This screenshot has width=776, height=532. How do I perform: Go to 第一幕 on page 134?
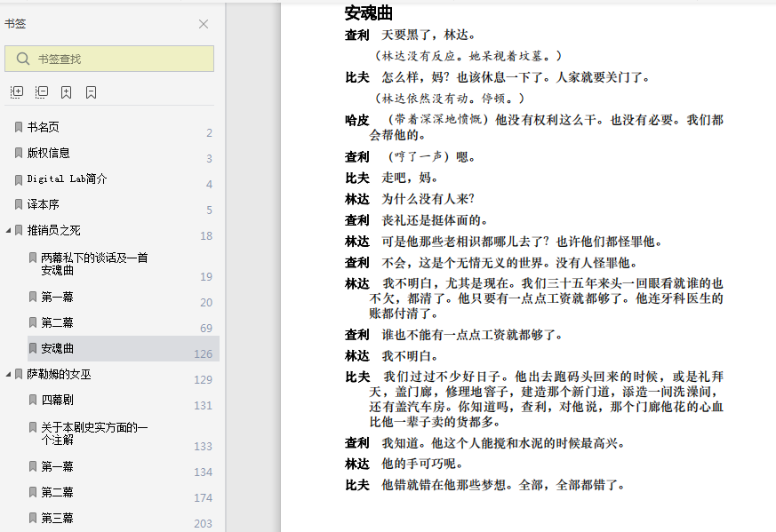pos(58,466)
